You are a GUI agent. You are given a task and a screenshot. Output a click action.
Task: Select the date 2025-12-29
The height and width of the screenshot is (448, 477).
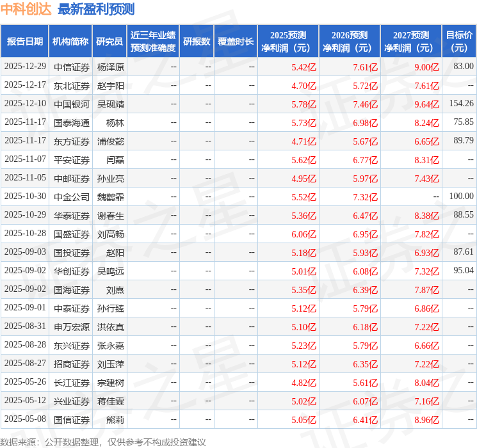25,67
